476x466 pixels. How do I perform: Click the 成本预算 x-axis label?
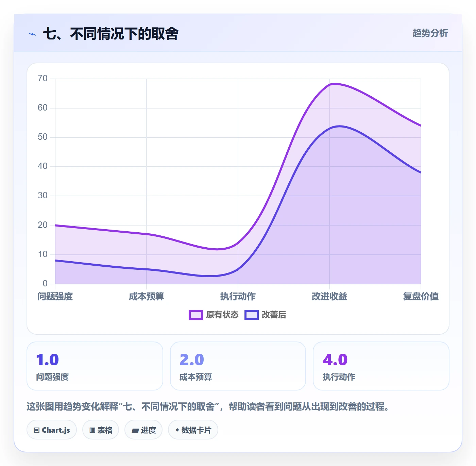coord(147,297)
